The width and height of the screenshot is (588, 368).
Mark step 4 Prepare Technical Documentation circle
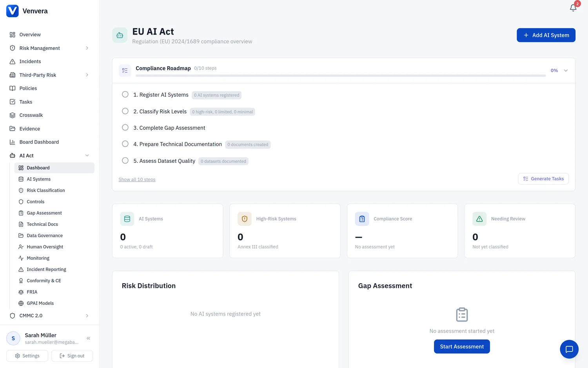pos(125,144)
